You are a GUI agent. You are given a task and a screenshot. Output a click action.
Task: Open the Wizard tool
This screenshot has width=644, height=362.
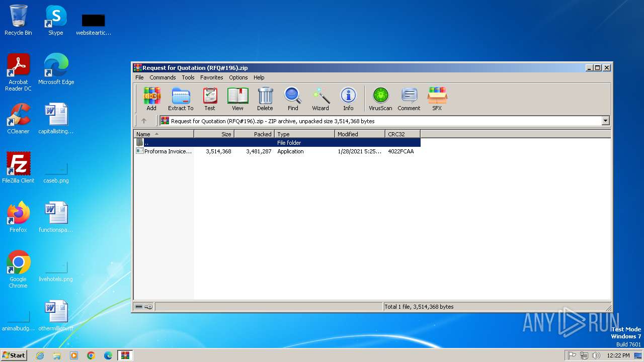[320, 99]
